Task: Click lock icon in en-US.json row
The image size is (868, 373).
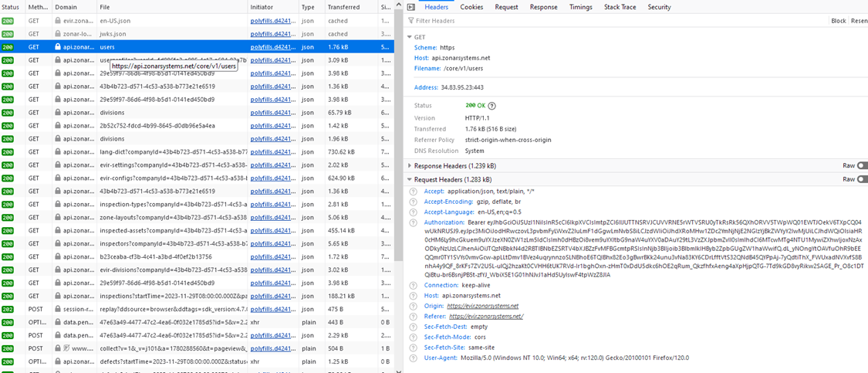Action: tap(58, 21)
